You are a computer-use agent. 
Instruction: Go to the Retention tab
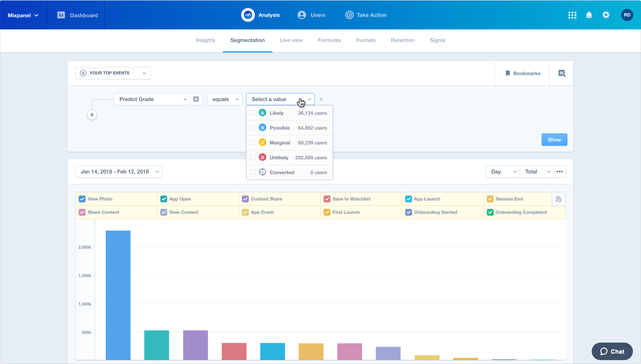[x=403, y=40]
